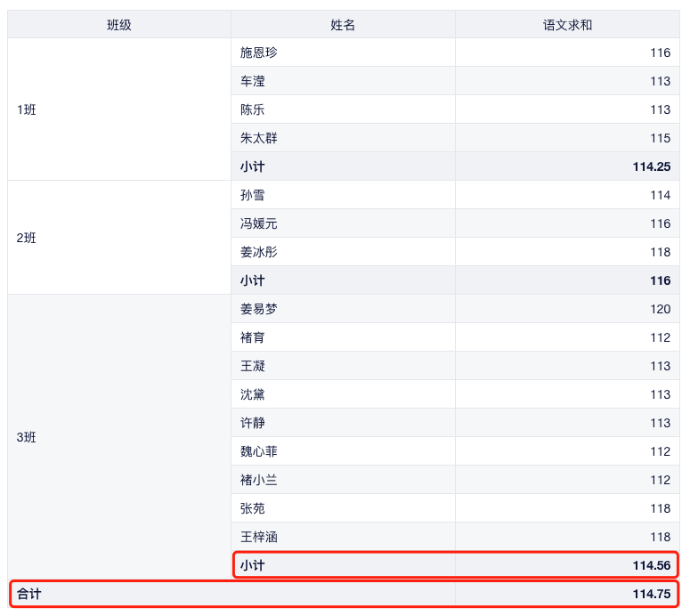The image size is (690, 616).
Task: Click the name cell 褚小兰
Action: click(x=259, y=480)
